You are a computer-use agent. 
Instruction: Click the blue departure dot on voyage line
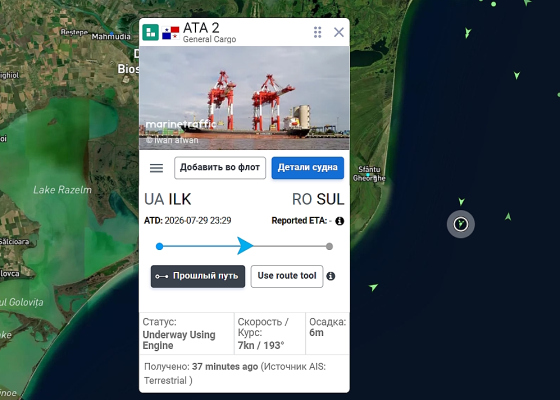coord(160,246)
